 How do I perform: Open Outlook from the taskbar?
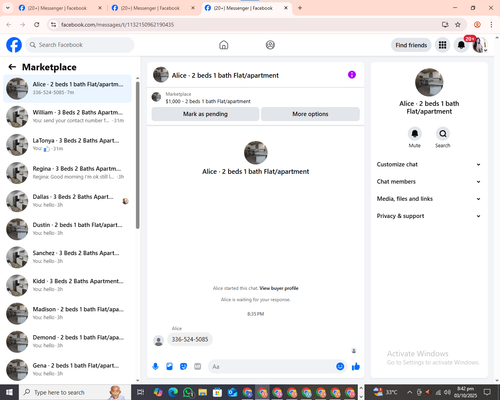232,392
